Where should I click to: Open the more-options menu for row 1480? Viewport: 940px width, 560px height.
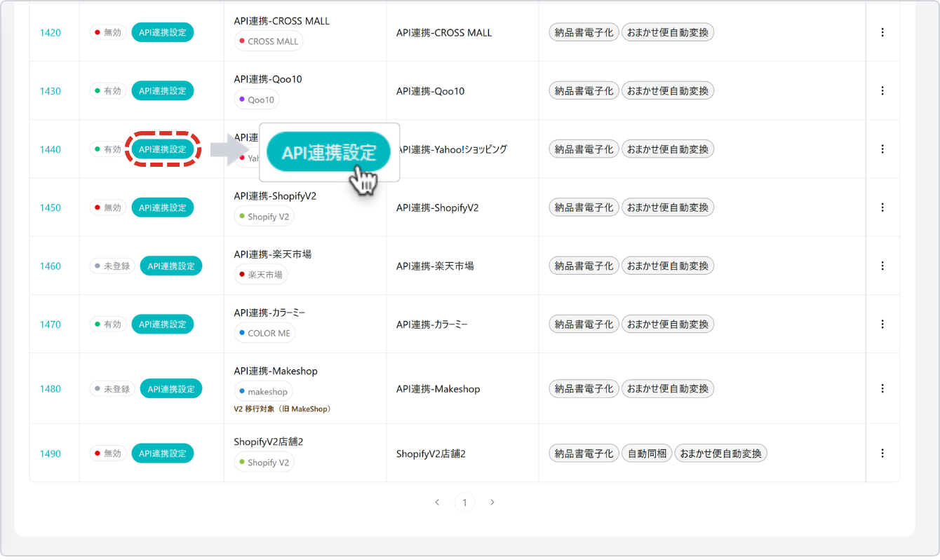pyautogui.click(x=882, y=388)
